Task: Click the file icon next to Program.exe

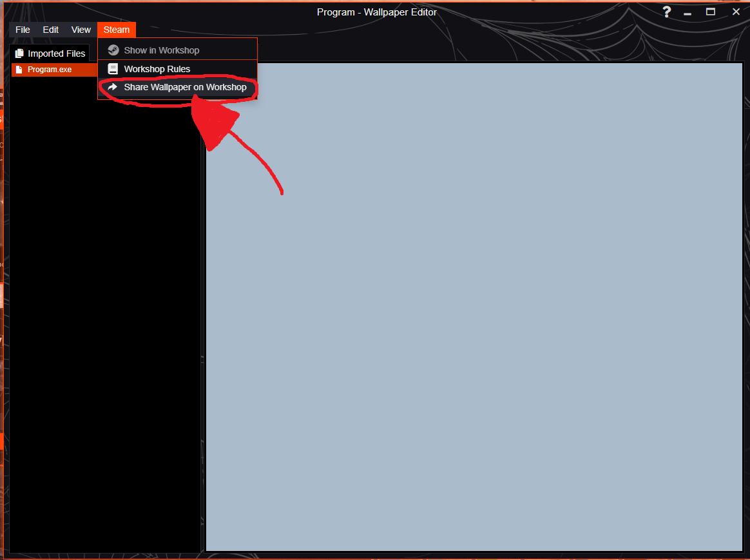Action: pyautogui.click(x=19, y=70)
